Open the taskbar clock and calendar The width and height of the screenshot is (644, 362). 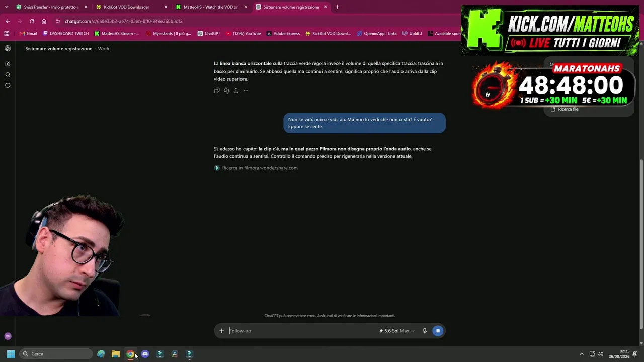click(619, 354)
